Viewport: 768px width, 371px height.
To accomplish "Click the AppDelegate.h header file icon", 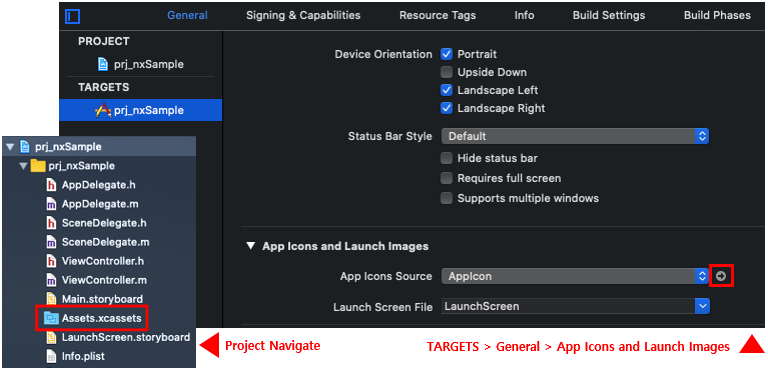I will pos(51,185).
